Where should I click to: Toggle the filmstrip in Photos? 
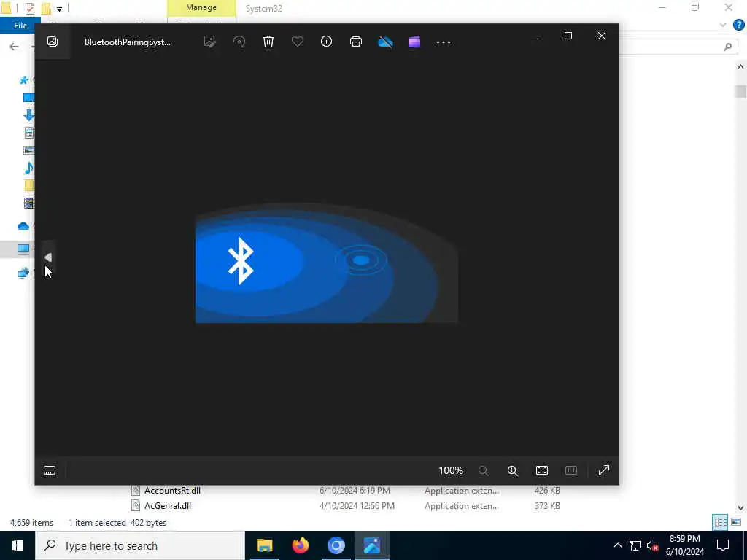[x=50, y=470]
